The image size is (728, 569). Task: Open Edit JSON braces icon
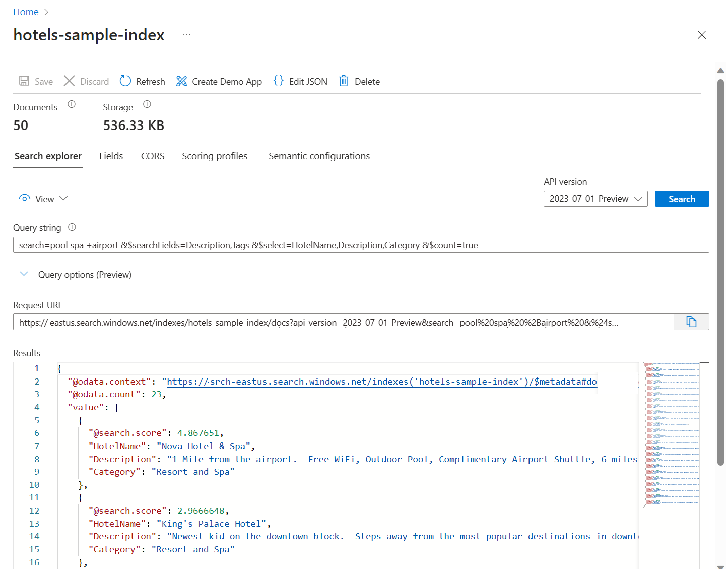pos(279,81)
